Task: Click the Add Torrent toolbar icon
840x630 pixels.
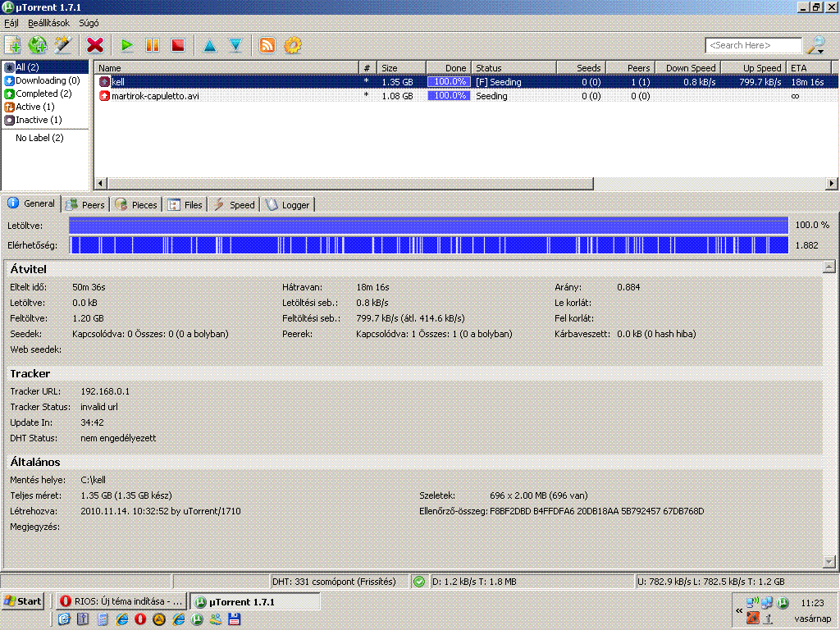Action: click(13, 46)
